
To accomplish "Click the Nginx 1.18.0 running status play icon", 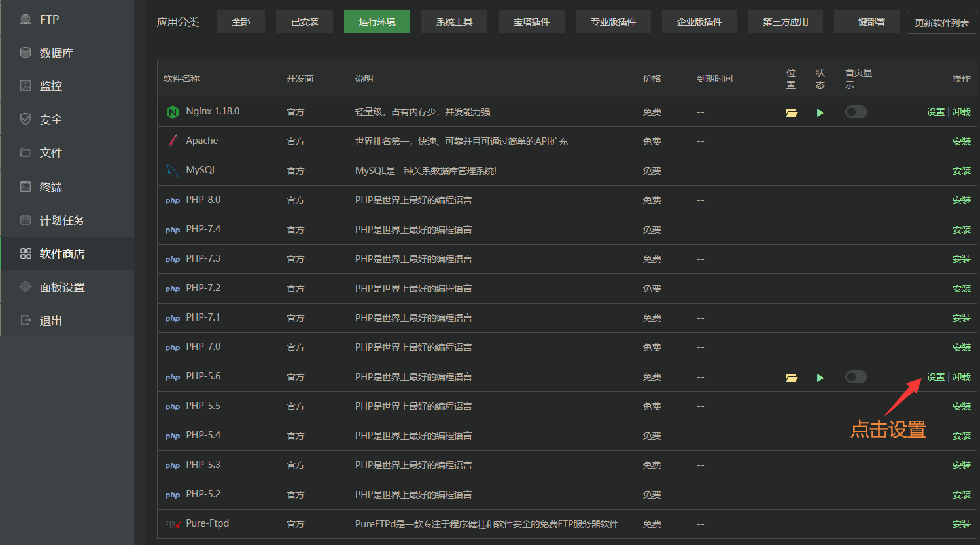I will (820, 113).
